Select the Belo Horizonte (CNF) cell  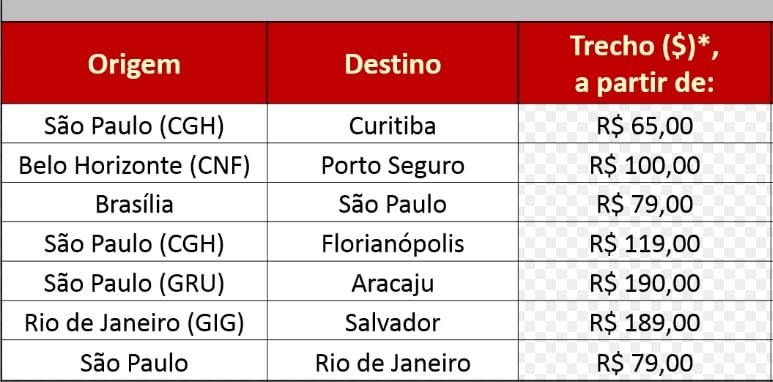[x=134, y=163]
